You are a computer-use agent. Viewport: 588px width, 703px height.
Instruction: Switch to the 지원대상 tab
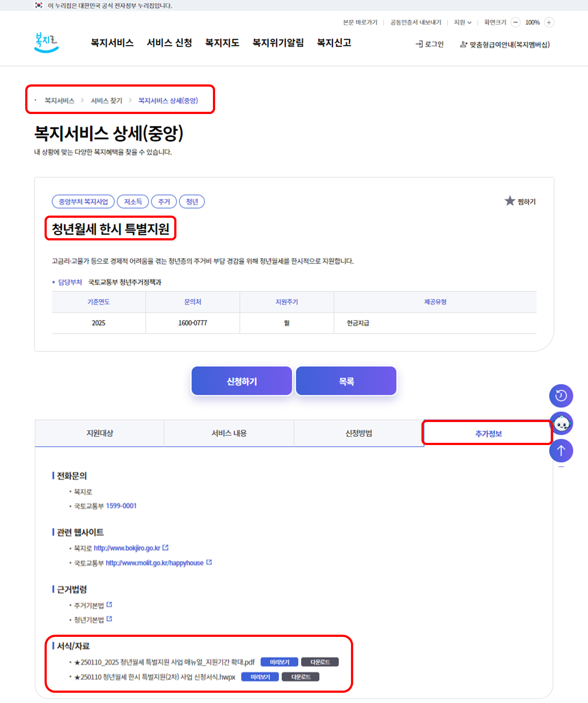point(99,433)
